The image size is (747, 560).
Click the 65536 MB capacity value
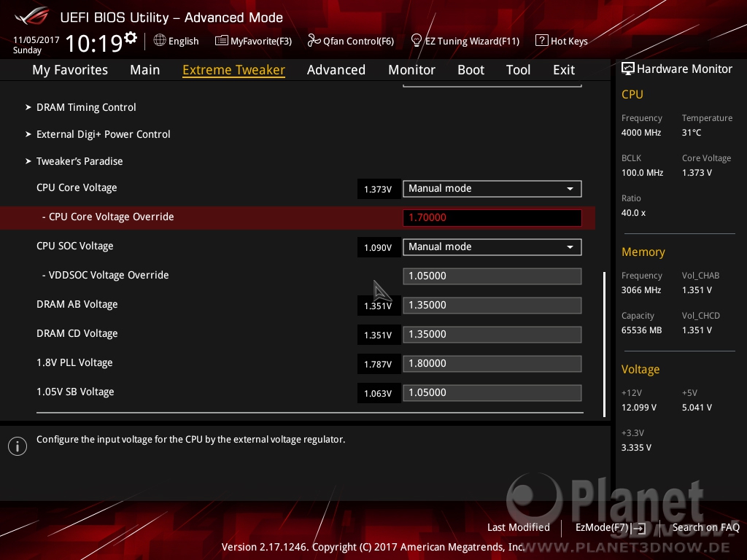(642, 330)
